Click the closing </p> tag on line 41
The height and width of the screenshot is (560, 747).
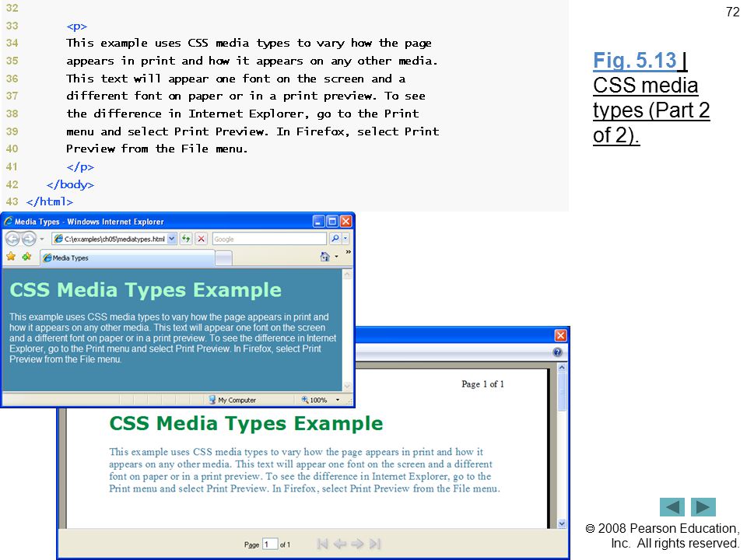80,167
